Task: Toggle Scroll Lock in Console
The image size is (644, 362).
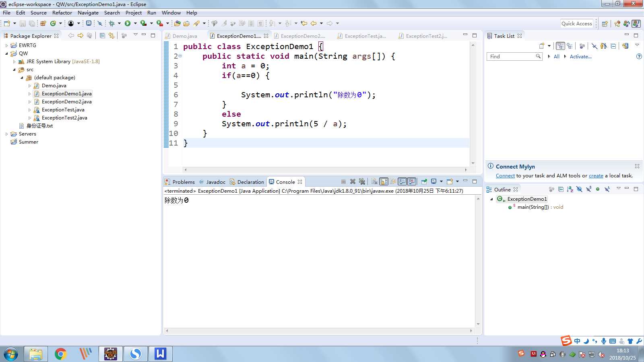Action: 384,181
